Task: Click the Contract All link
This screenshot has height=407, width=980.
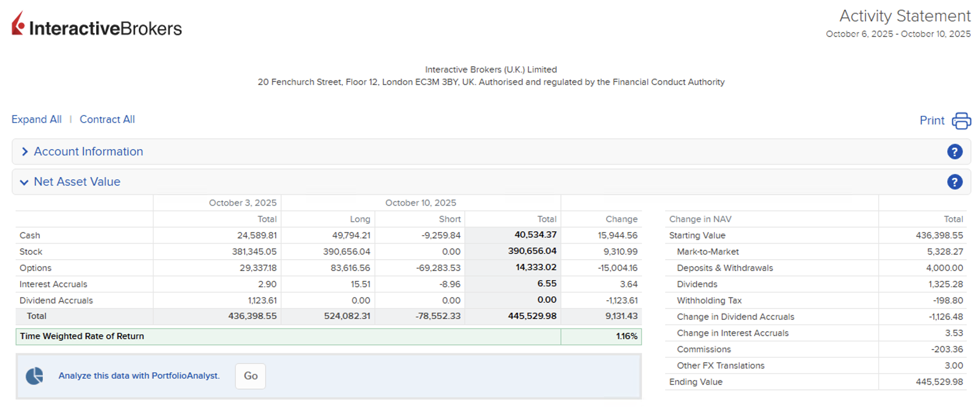Action: (107, 119)
